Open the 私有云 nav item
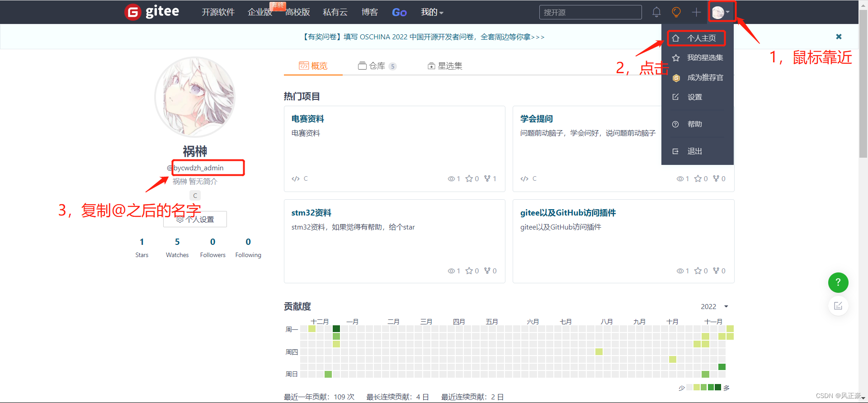Screen dimensions: 868x403 pos(335,12)
